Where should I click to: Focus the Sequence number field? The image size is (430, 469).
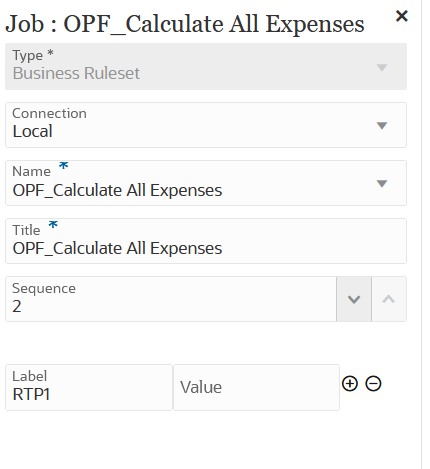coord(171,299)
